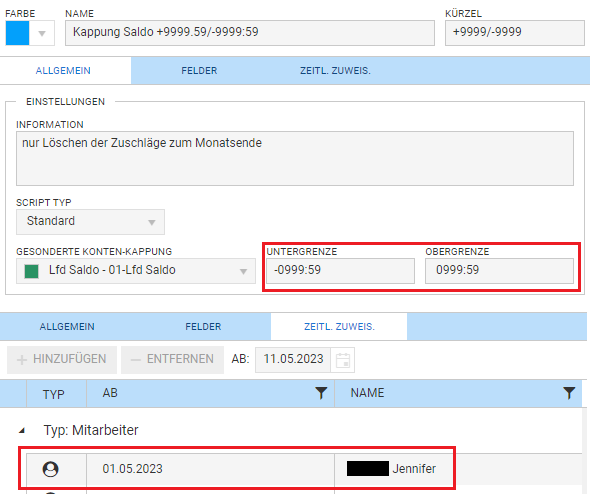Select the employee person icon in row
Screen dimensions: 593x503
tap(50, 469)
